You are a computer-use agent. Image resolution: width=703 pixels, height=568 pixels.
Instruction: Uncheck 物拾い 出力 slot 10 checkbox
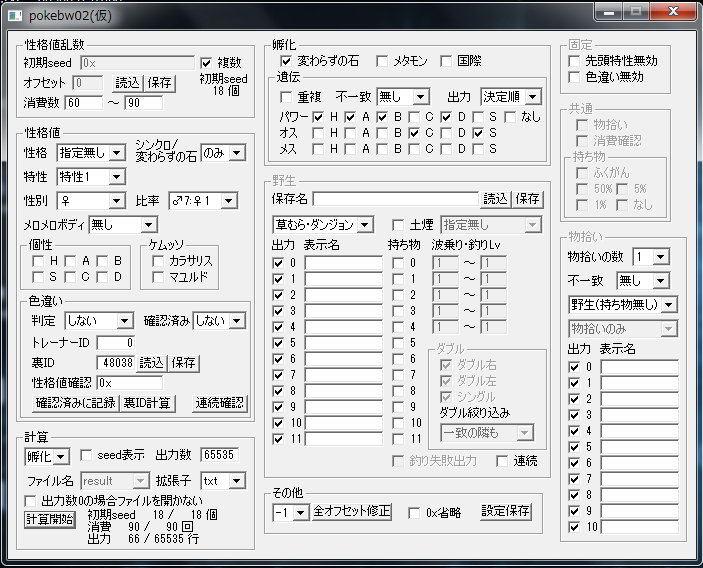(x=574, y=527)
